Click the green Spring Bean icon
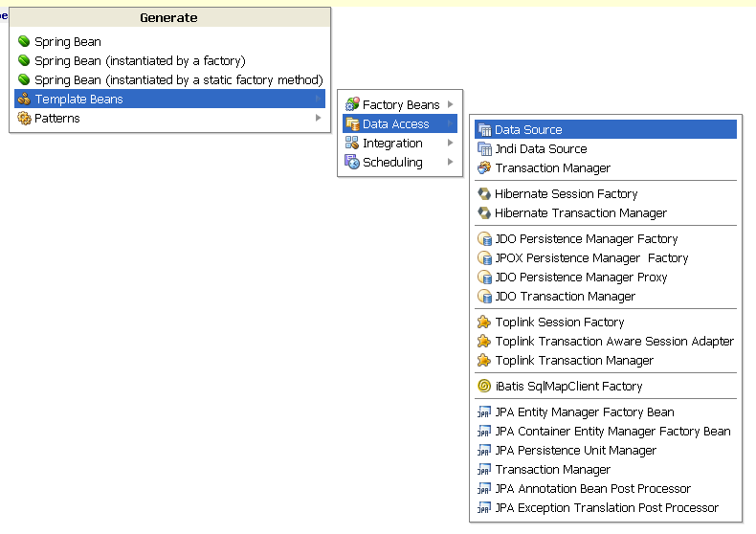The width and height of the screenshot is (756, 534). [x=24, y=42]
